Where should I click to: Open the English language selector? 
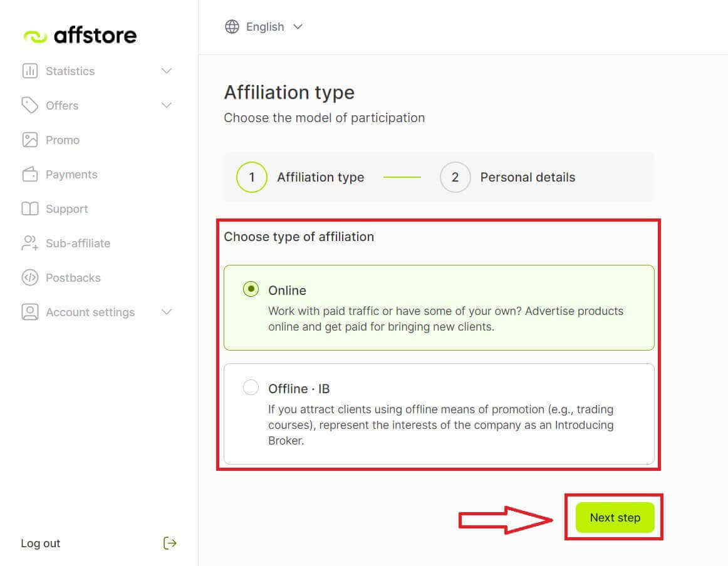coord(264,26)
